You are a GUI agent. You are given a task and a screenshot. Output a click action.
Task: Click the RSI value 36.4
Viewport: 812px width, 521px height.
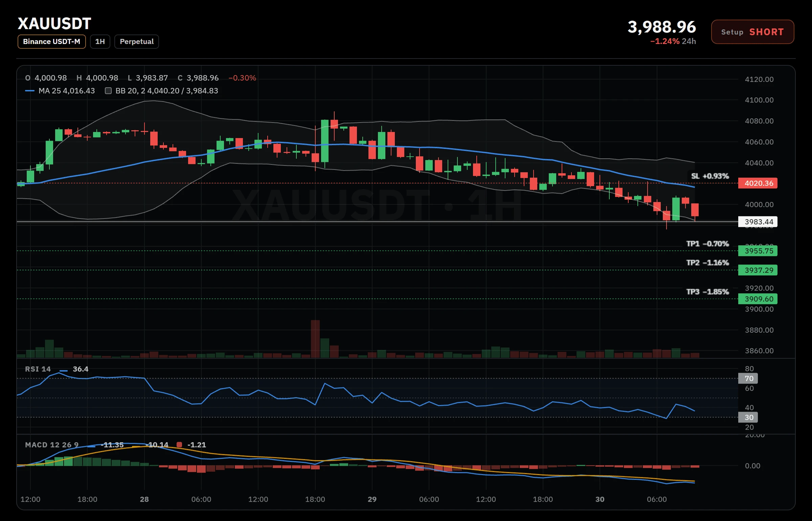point(81,369)
